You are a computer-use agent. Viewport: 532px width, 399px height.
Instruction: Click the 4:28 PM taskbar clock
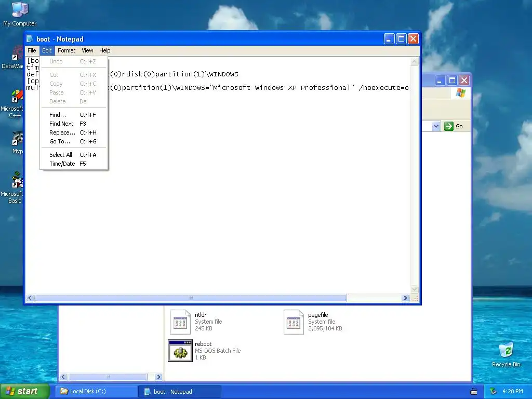[512, 391]
